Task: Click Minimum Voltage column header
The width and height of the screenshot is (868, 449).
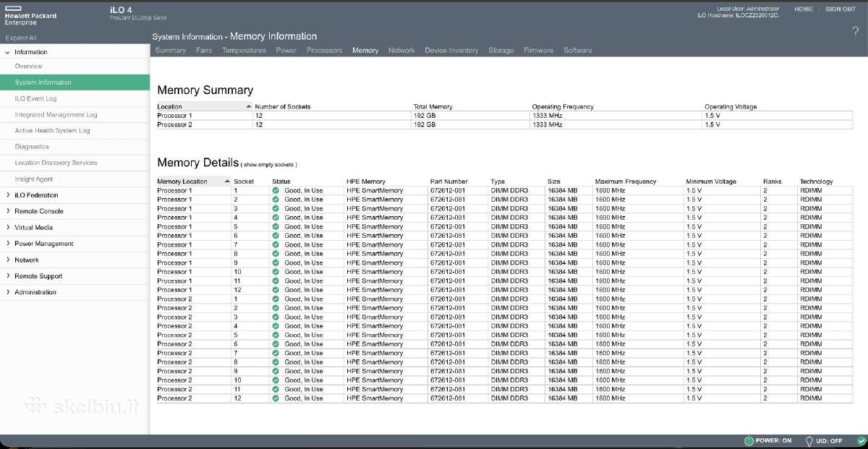Action: [711, 181]
